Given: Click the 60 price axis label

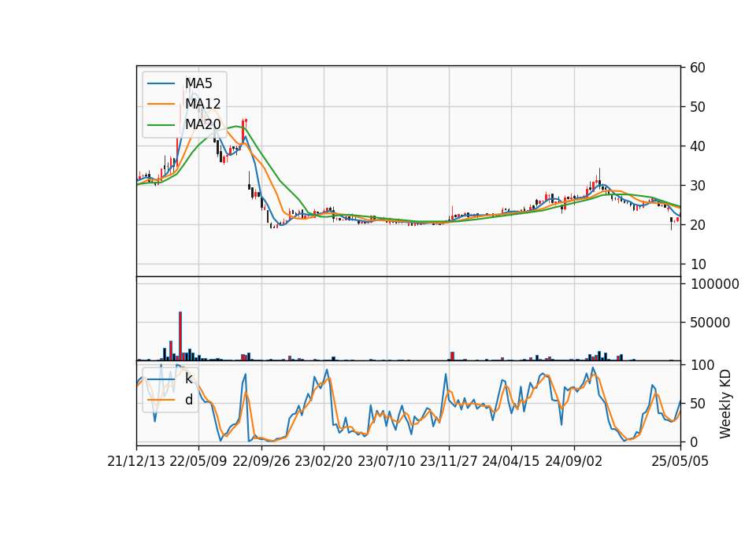Looking at the screenshot, I should [698, 68].
